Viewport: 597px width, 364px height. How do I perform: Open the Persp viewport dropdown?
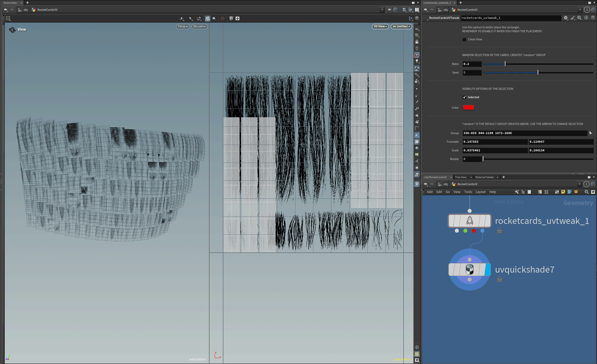183,26
